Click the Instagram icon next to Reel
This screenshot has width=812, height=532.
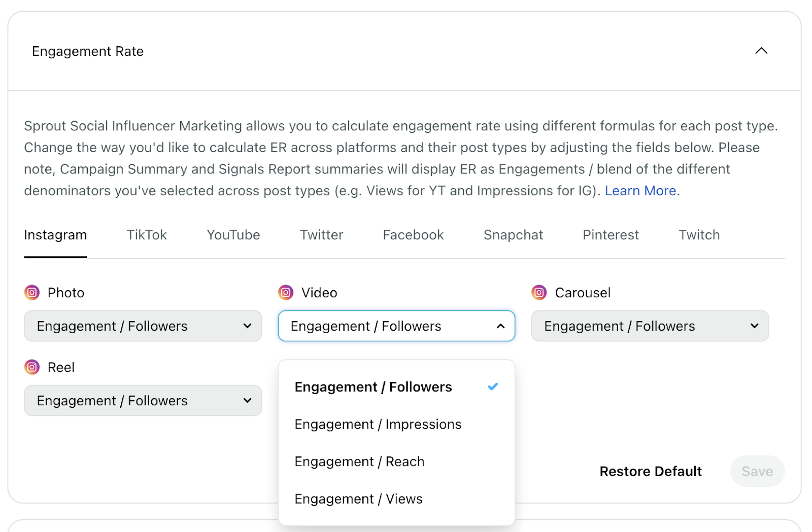(32, 367)
